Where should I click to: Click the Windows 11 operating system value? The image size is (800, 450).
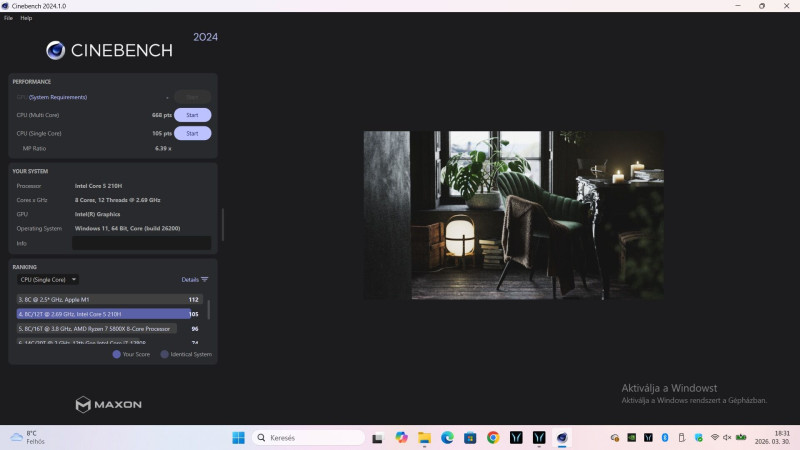(128, 229)
